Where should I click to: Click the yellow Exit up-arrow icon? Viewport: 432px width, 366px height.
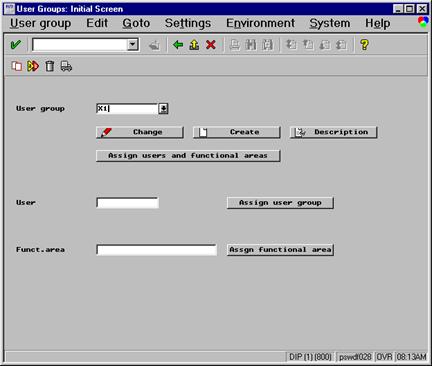point(194,45)
